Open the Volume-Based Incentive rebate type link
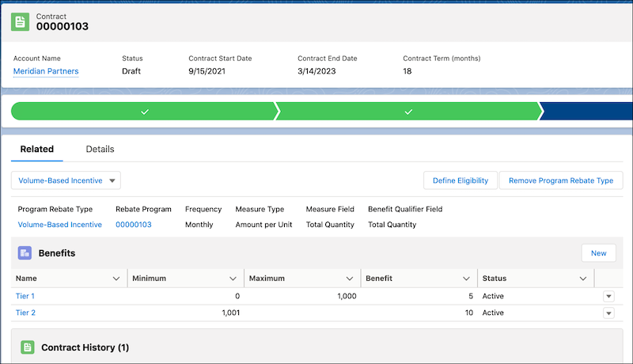The width and height of the screenshot is (633, 364). tap(60, 225)
